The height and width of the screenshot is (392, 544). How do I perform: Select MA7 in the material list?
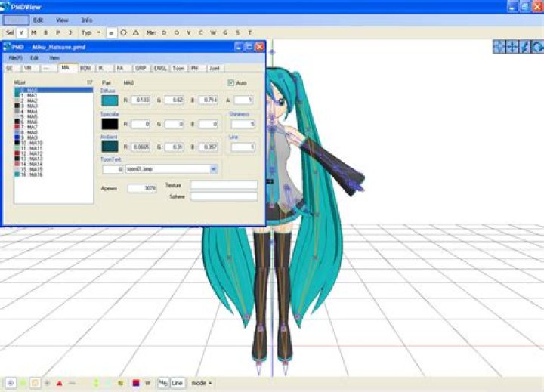pyautogui.click(x=54, y=127)
